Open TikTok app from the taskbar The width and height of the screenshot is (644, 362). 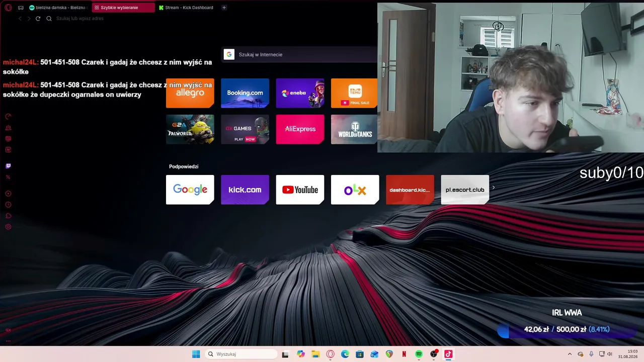click(x=448, y=354)
